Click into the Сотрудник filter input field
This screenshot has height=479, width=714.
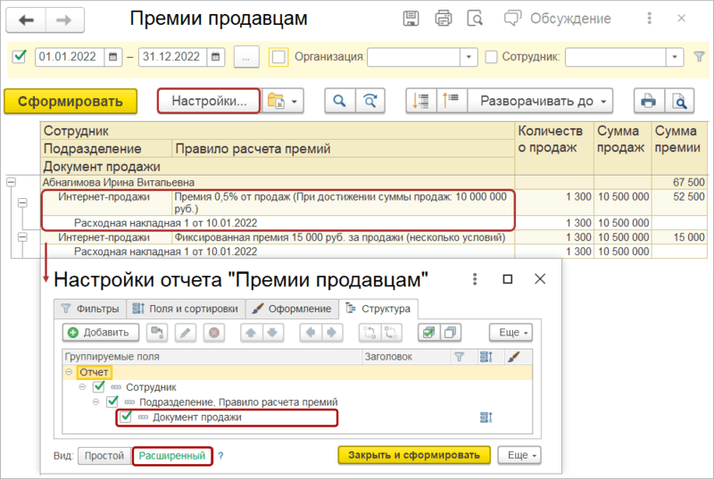click(618, 57)
